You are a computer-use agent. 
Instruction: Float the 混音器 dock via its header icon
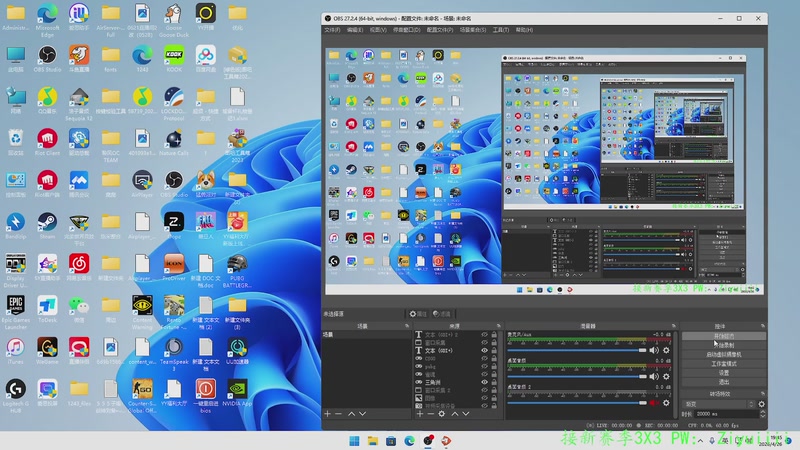point(673,326)
